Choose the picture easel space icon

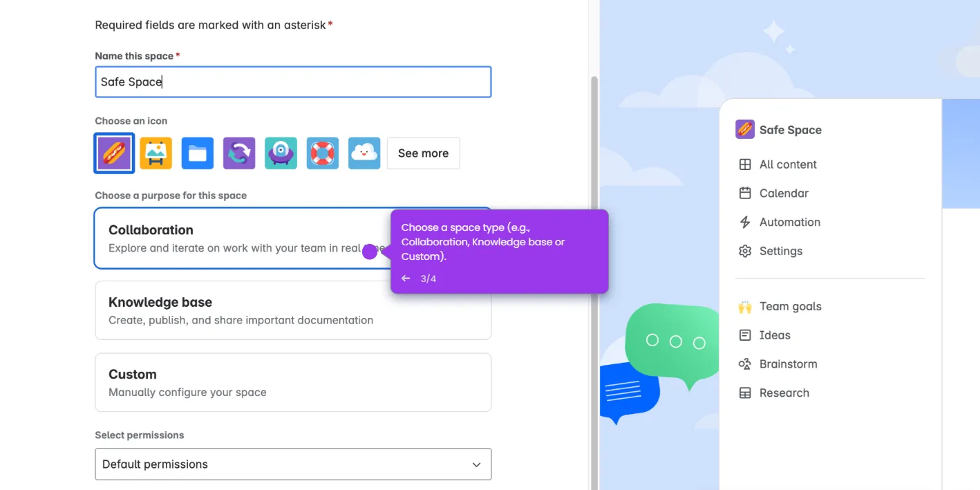point(156,153)
